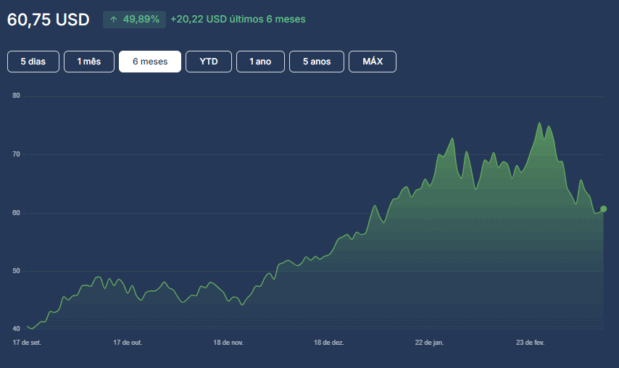Click the 49,89% change badge

134,19
